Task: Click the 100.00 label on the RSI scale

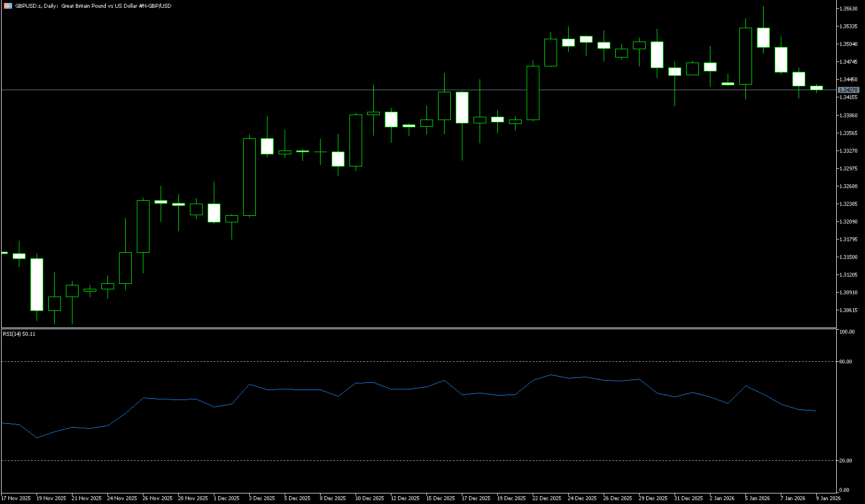Action: point(847,332)
